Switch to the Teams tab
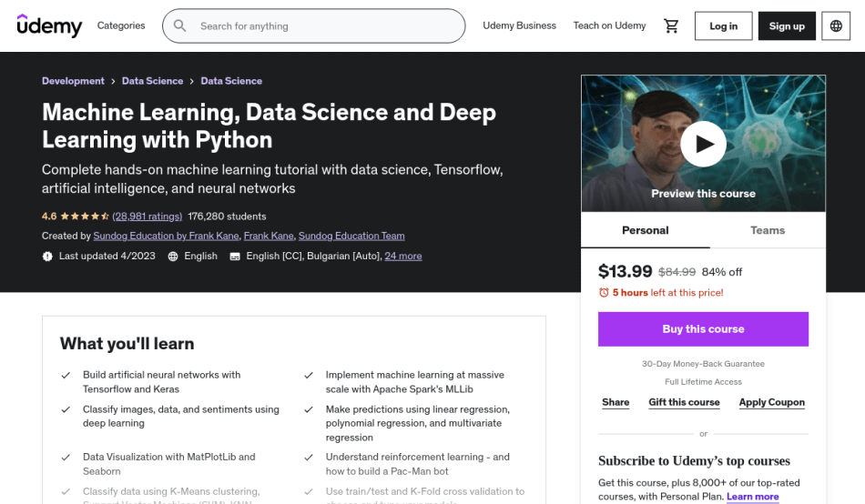865x504 pixels. point(768,230)
